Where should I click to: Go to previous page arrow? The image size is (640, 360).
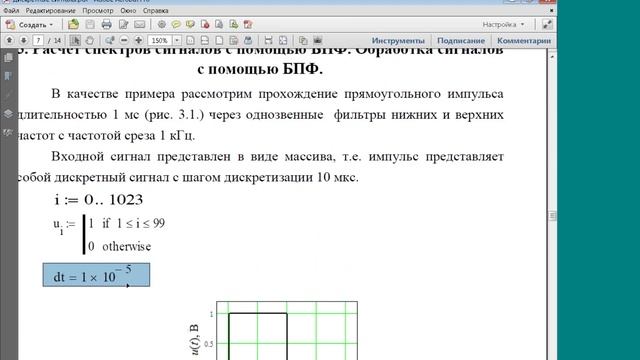click(x=9, y=40)
